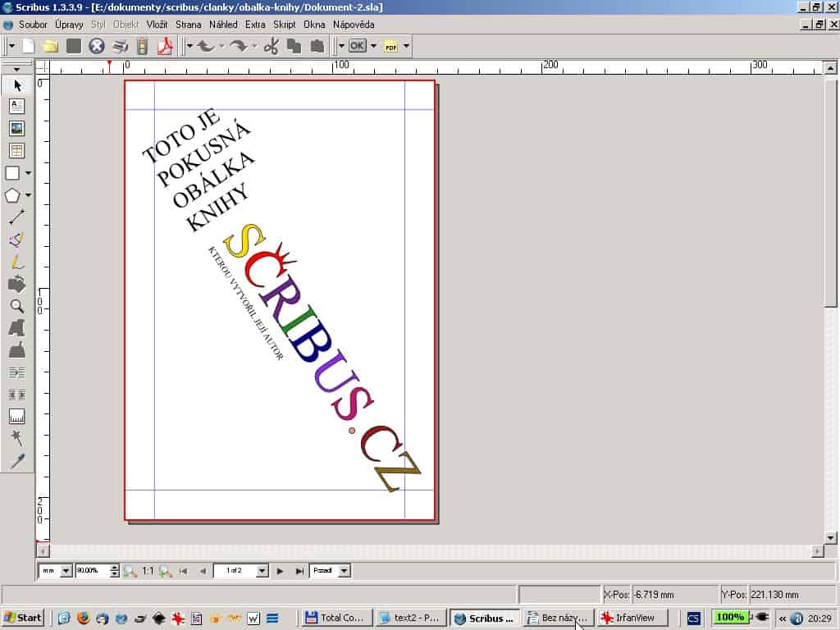Image resolution: width=840 pixels, height=630 pixels.
Task: Expand the dropdown arrow right of the PDF tools icon
Action: (x=407, y=47)
